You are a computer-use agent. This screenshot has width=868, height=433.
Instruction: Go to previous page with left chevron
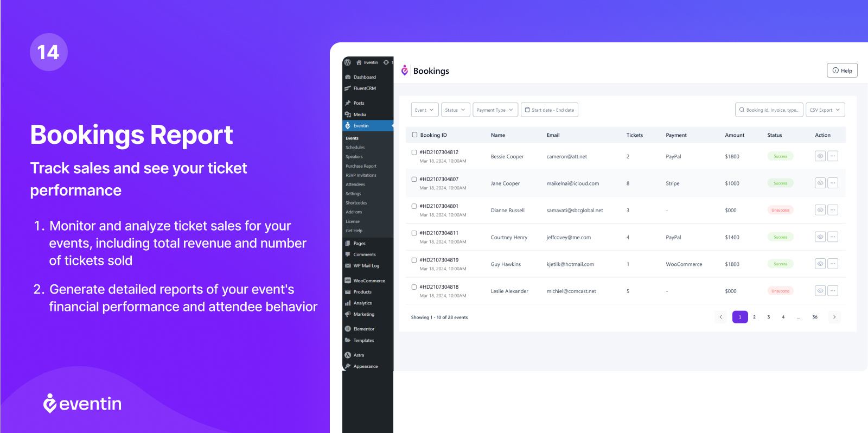pyautogui.click(x=720, y=317)
